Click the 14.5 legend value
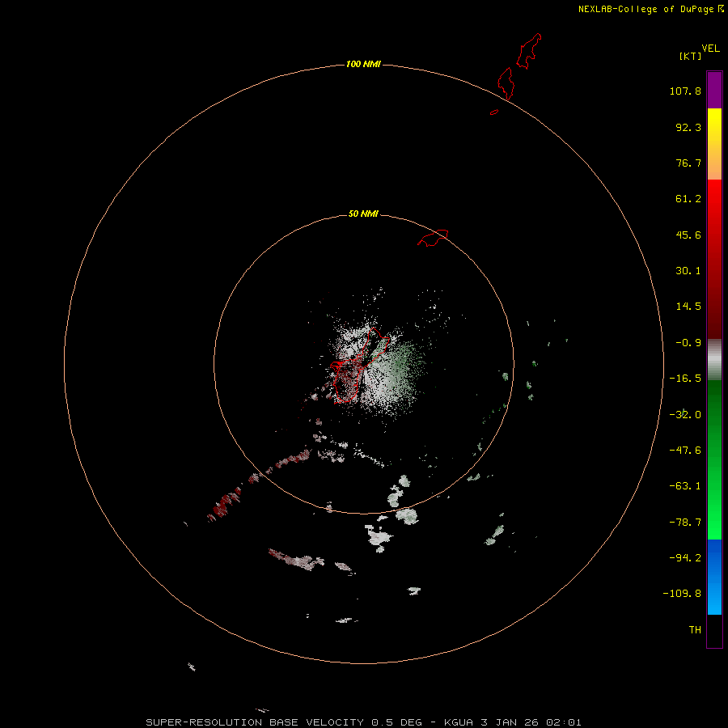 (688, 307)
